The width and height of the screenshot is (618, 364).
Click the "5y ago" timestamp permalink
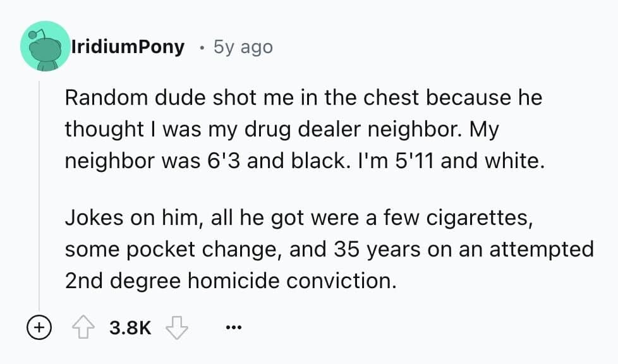243,47
